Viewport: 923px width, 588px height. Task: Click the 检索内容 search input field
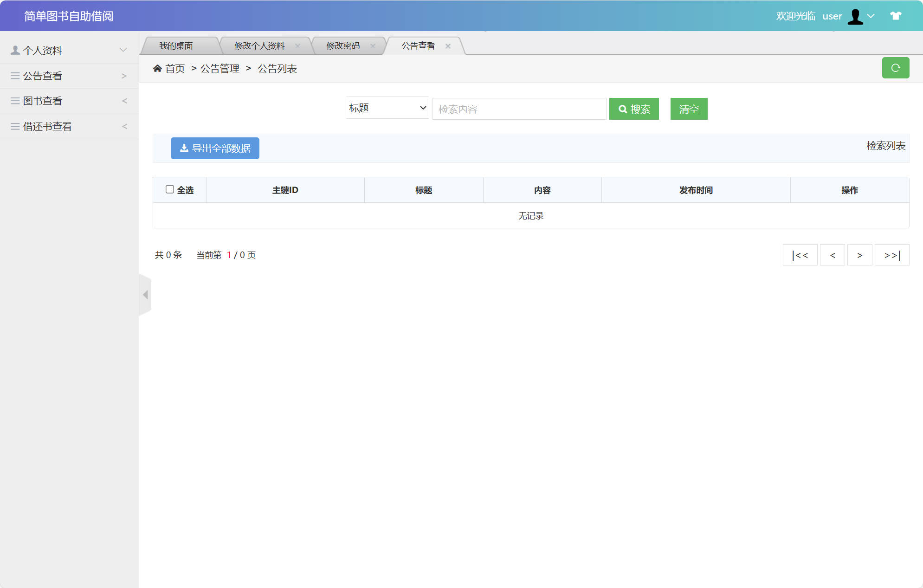tap(519, 109)
